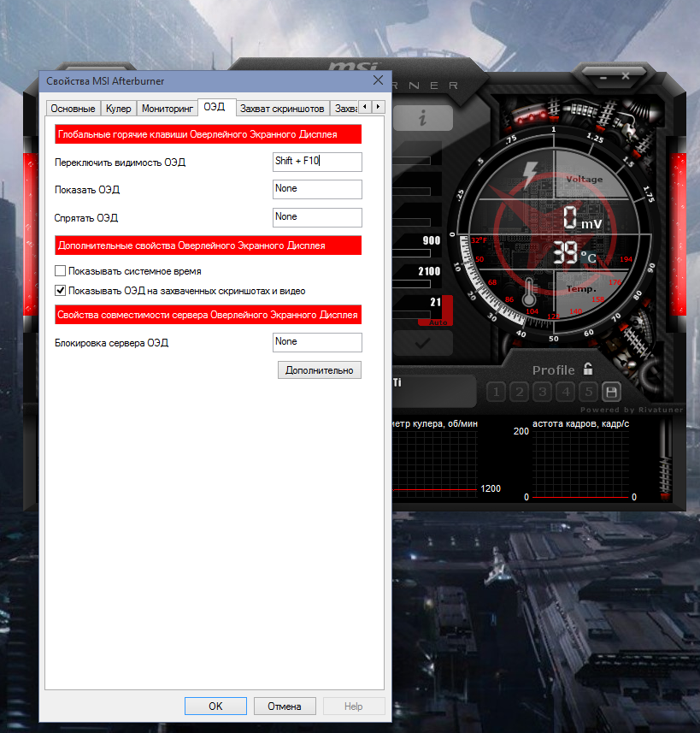Select profile slot 5 in Afterburner

click(588, 392)
